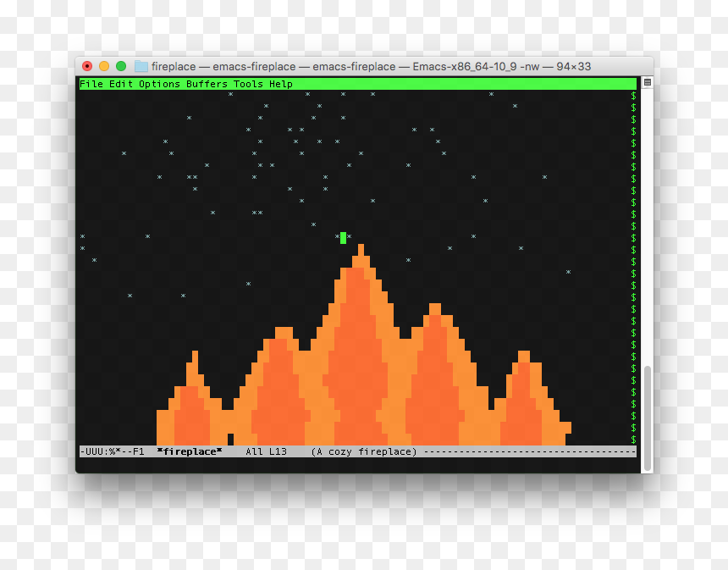Click the empty minibuffer line at bottom

(x=357, y=463)
